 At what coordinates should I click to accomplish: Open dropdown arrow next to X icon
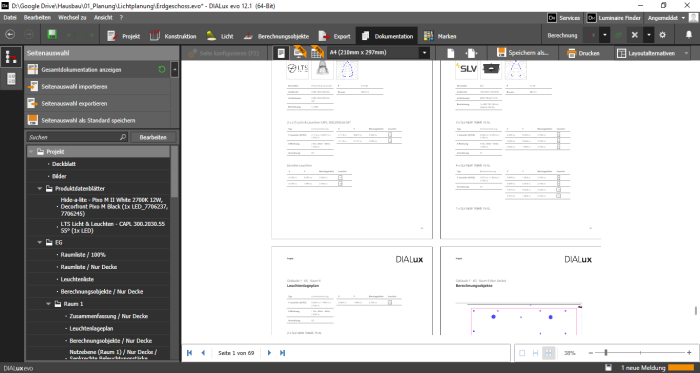point(649,35)
